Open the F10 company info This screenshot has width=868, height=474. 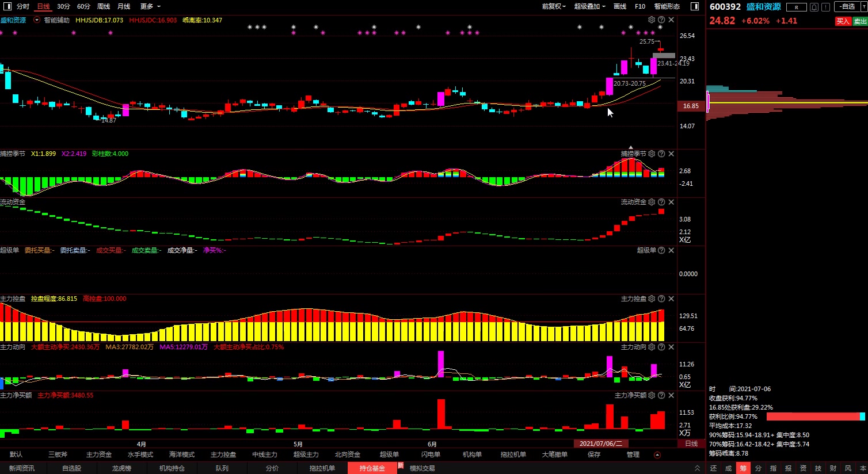tap(640, 6)
